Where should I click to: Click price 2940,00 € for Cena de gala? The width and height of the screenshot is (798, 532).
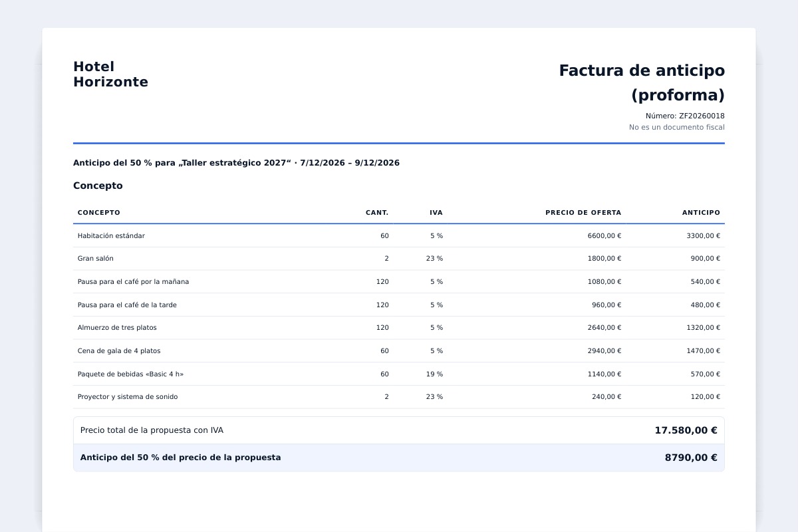604,351
